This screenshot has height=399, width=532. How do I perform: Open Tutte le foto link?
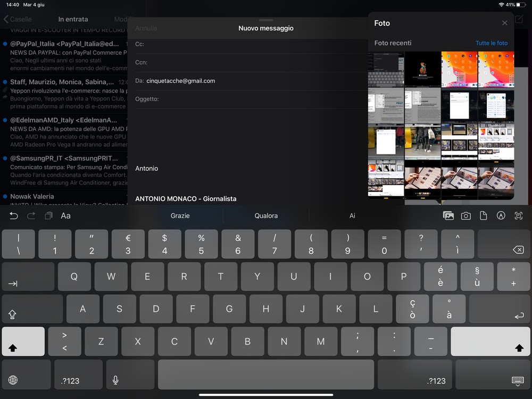point(491,43)
